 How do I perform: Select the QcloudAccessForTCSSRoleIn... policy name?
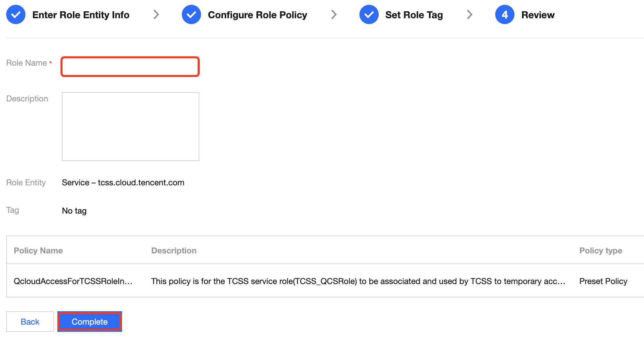pyautogui.click(x=73, y=281)
